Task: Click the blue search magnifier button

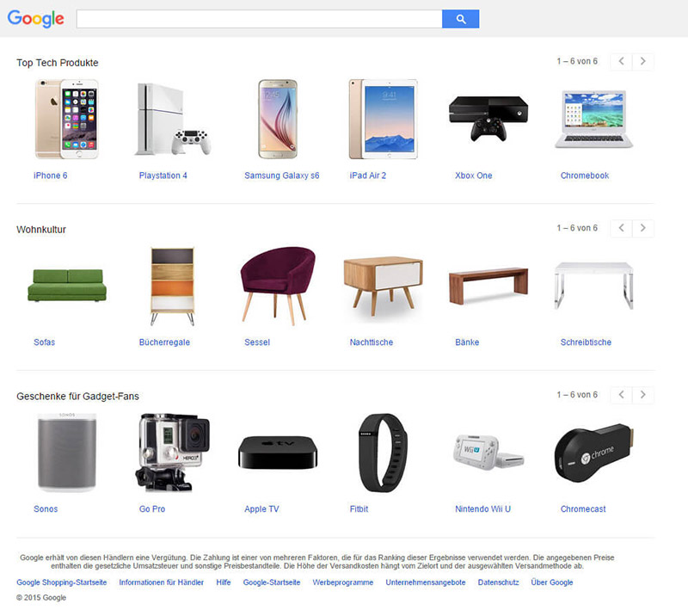Action: tap(460, 19)
